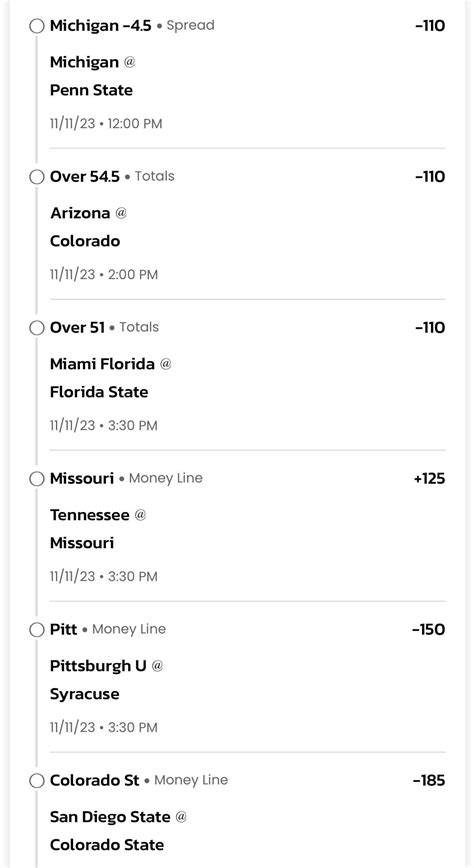474x868 pixels.
Task: Select the Colorado St money line circle marker
Action: pos(37,781)
